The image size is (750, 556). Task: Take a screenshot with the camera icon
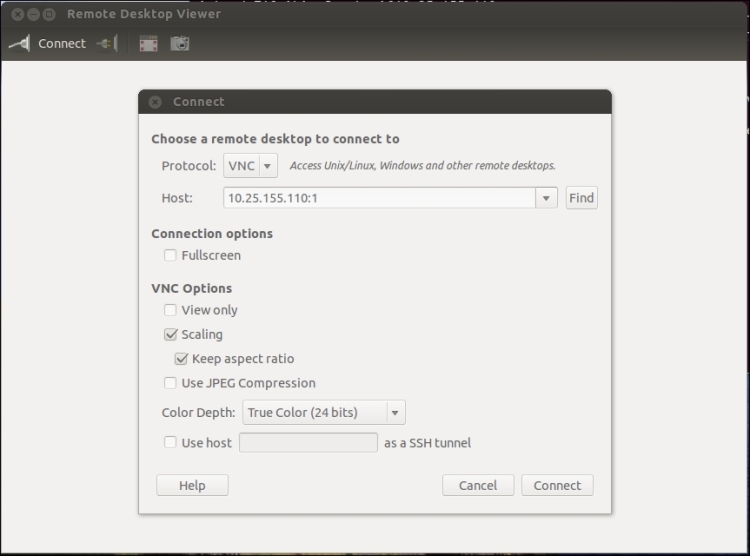[x=180, y=44]
